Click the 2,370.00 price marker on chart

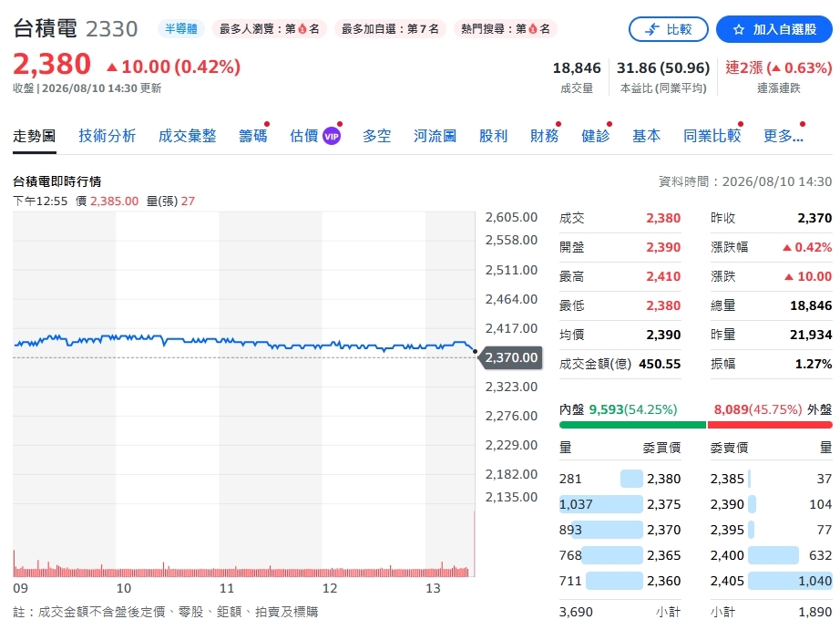pyautogui.click(x=510, y=357)
